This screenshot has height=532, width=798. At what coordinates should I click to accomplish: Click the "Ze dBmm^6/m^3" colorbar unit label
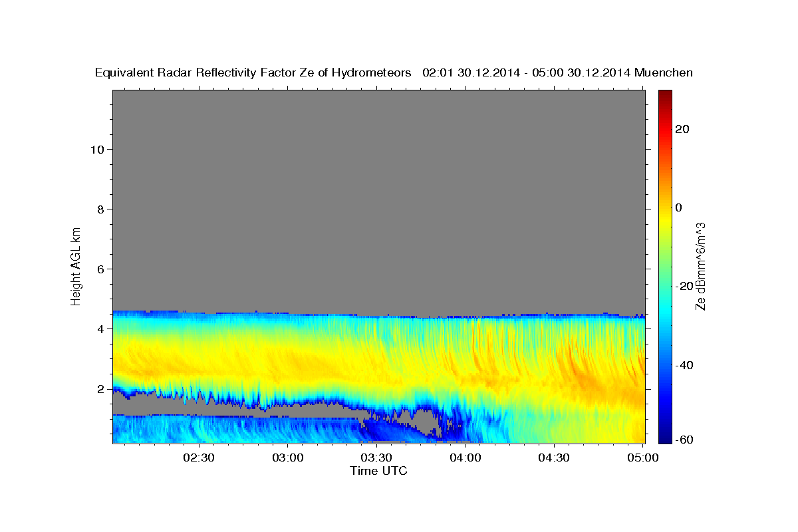pyautogui.click(x=700, y=266)
